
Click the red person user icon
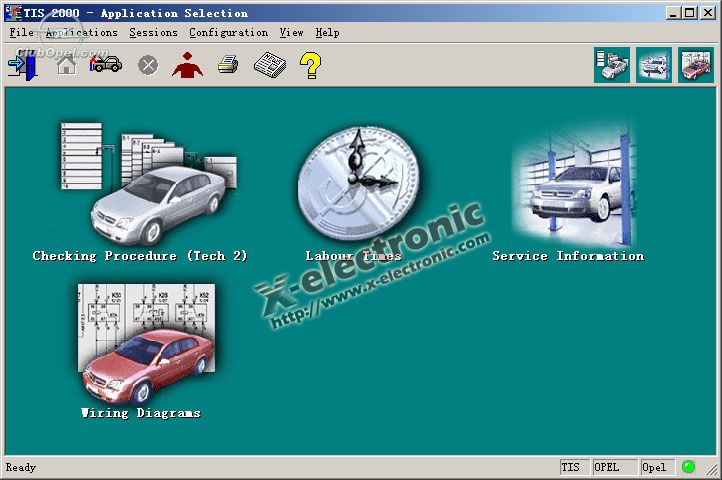[187, 65]
